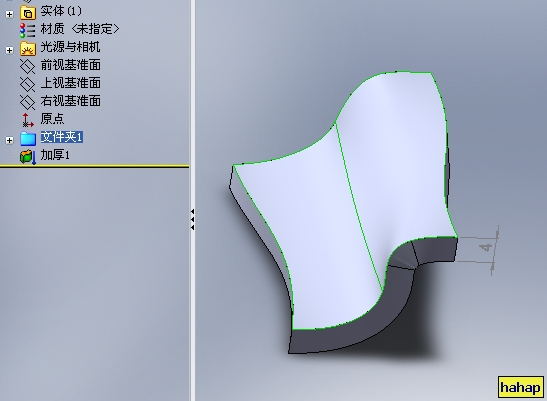Select the highlighted 文件夹1 label
Image resolution: width=547 pixels, height=401 pixels.
click(x=62, y=137)
